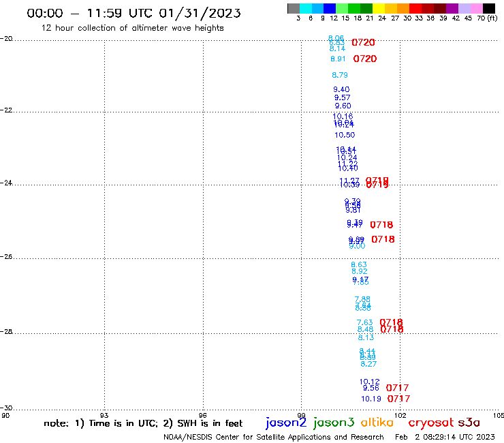504x443 pixels.
Task: Click latitude axis label '-22'
Action: pyautogui.click(x=6, y=110)
